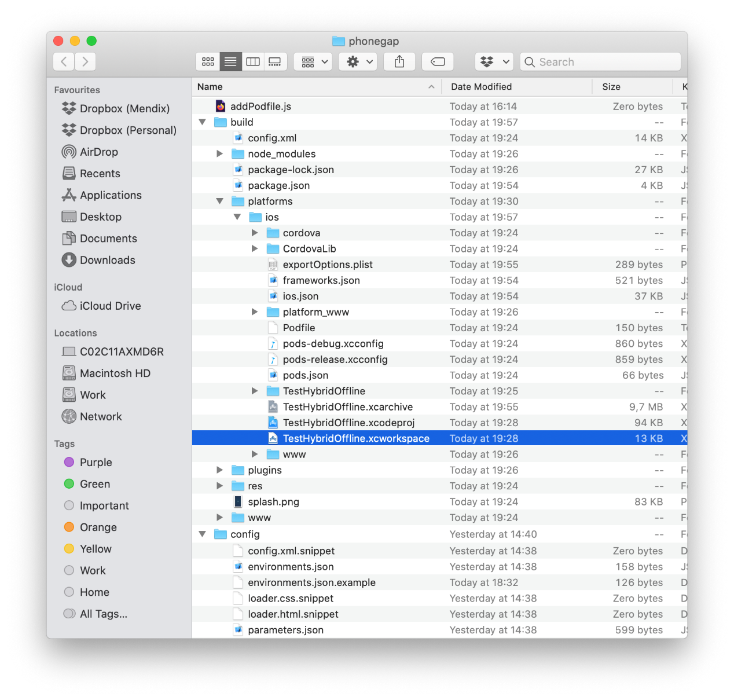
Task: Open the group-by arrangement dropdown
Action: point(313,61)
